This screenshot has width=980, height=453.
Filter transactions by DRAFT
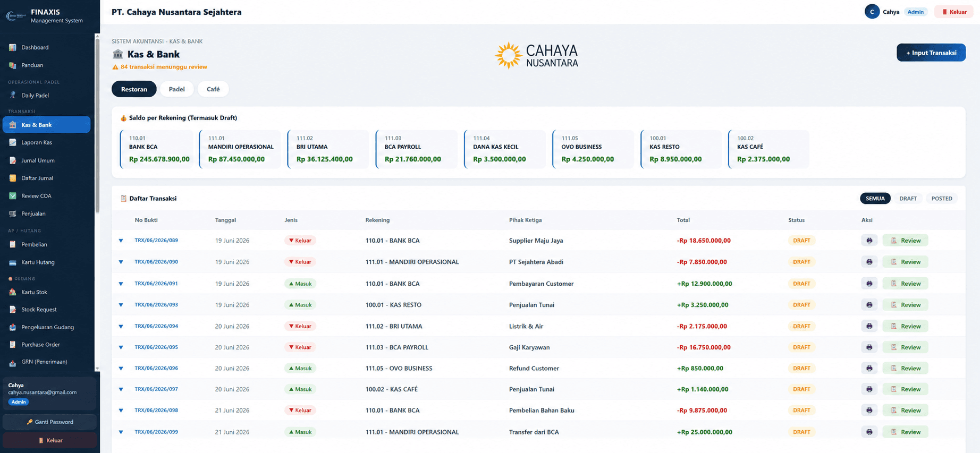click(908, 199)
